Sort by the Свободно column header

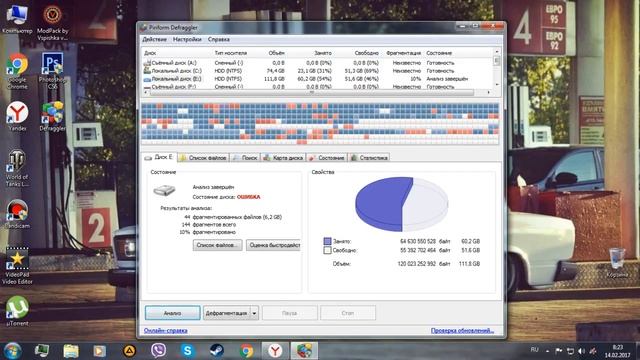pyautogui.click(x=366, y=53)
